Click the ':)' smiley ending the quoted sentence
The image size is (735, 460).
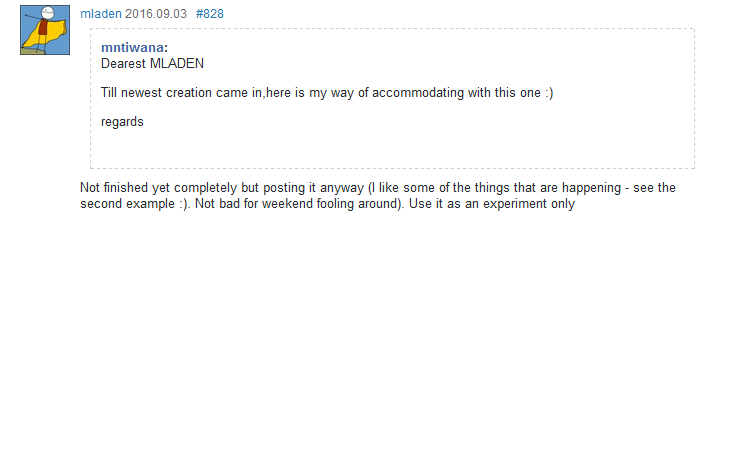(547, 93)
